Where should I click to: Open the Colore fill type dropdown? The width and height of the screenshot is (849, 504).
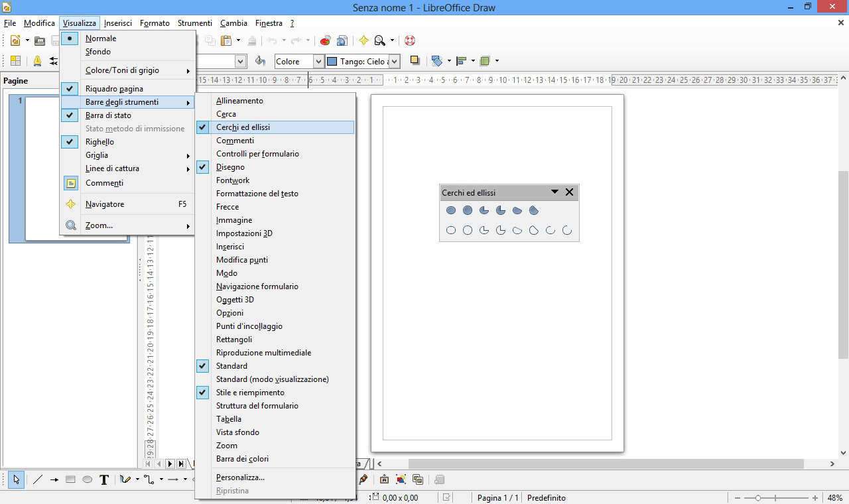point(318,61)
